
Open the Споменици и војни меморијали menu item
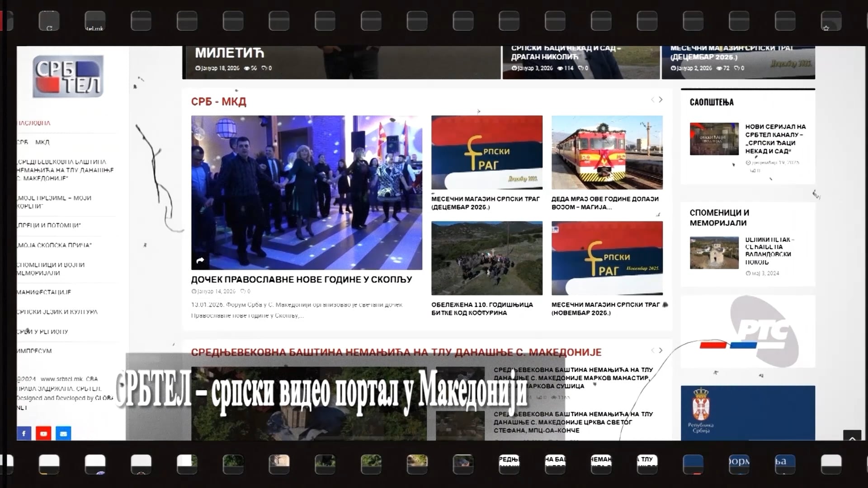pyautogui.click(x=51, y=269)
